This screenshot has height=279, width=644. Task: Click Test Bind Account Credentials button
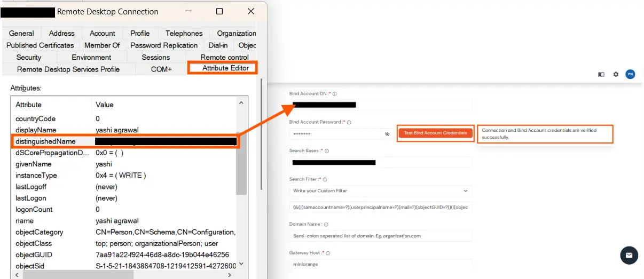click(x=435, y=133)
